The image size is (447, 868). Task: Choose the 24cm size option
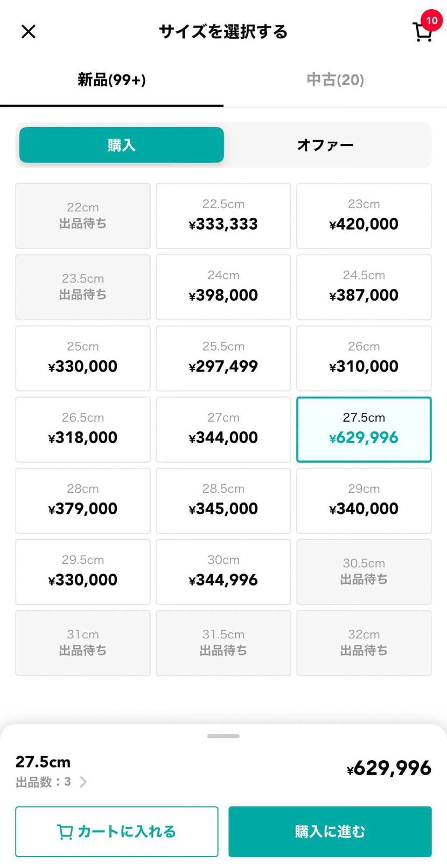point(223,287)
